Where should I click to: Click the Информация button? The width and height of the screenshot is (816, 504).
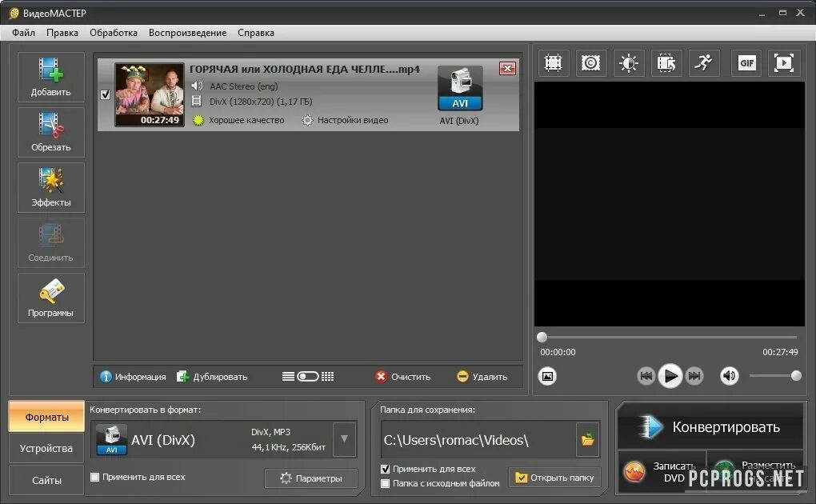[x=134, y=377]
